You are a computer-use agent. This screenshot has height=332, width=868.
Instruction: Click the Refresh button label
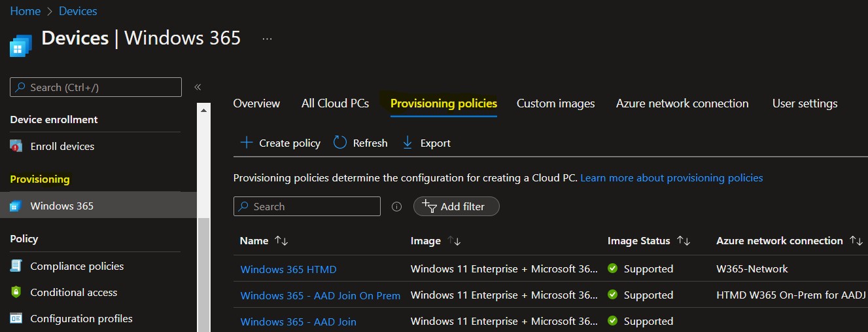370,143
